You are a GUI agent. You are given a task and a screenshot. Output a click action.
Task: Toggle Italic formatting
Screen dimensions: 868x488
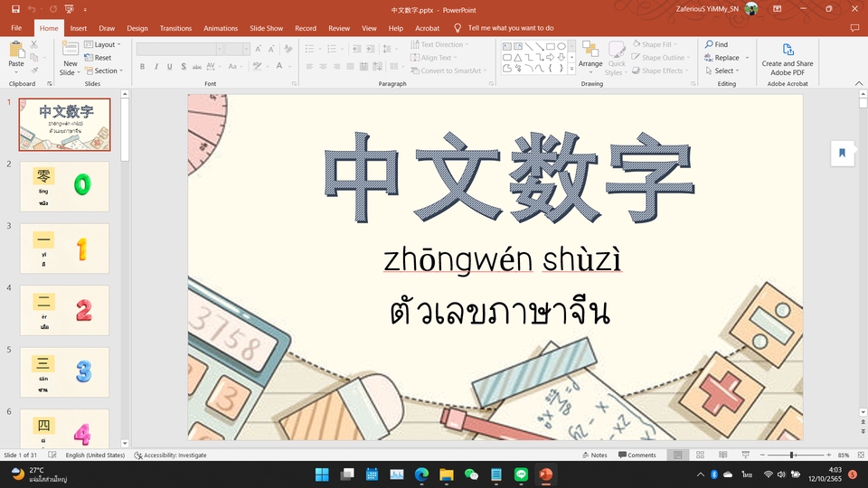pos(156,66)
